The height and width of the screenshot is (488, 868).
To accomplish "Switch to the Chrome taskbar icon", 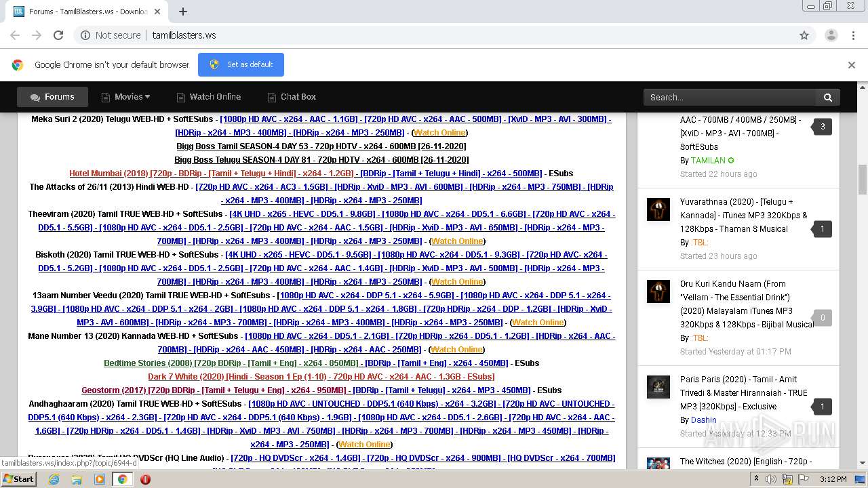I will 123,479.
